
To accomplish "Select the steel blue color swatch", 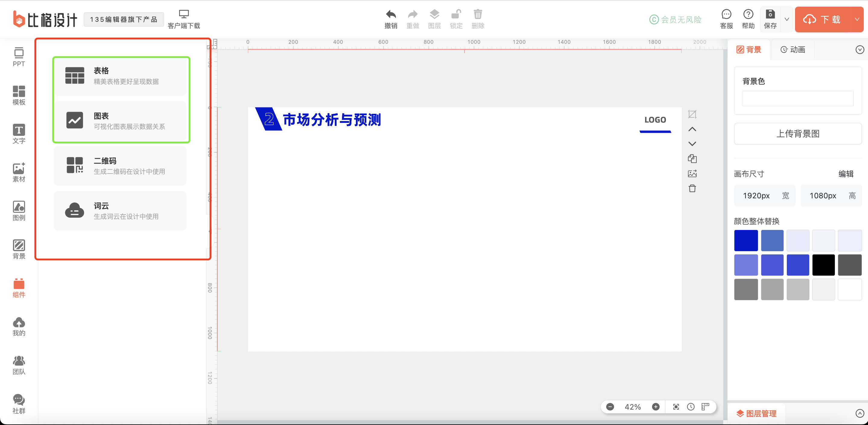I will pyautogui.click(x=772, y=241).
